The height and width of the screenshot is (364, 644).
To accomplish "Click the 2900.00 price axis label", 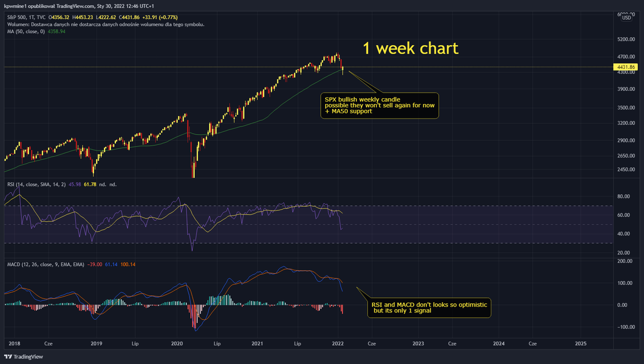I will [625, 141].
